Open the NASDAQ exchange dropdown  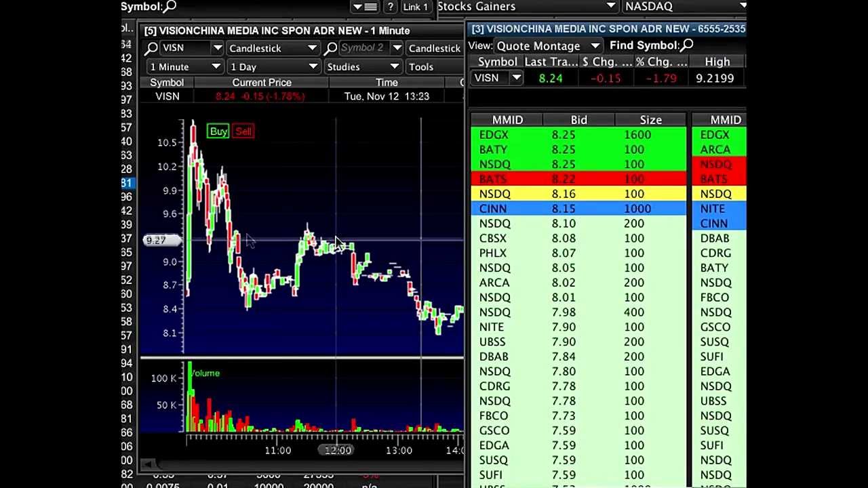coord(684,7)
